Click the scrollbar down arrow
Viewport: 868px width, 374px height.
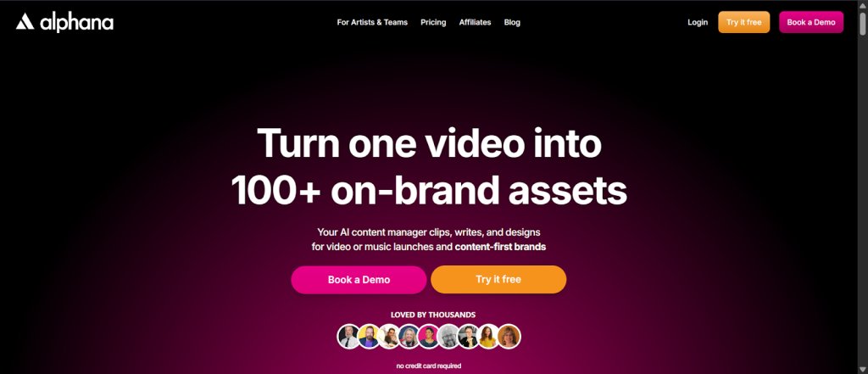coord(862,369)
